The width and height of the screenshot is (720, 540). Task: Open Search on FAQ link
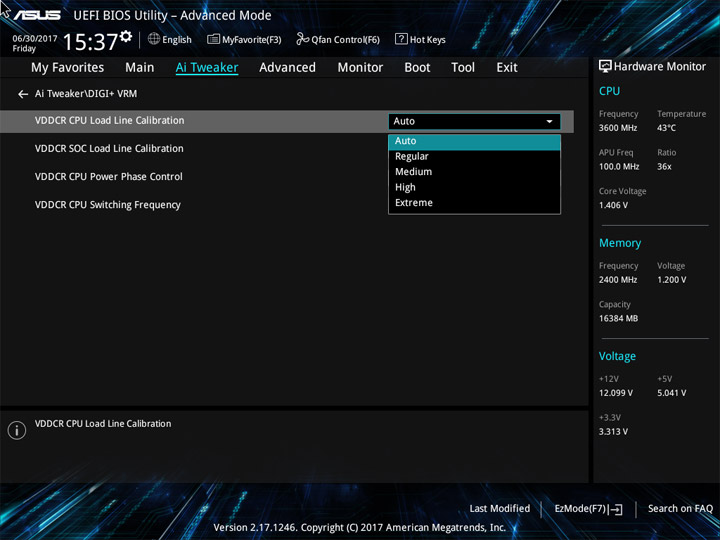tap(680, 509)
